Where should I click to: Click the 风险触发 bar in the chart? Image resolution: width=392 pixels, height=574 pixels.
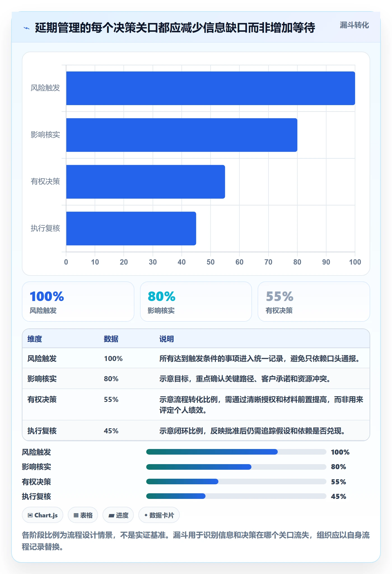(x=211, y=88)
